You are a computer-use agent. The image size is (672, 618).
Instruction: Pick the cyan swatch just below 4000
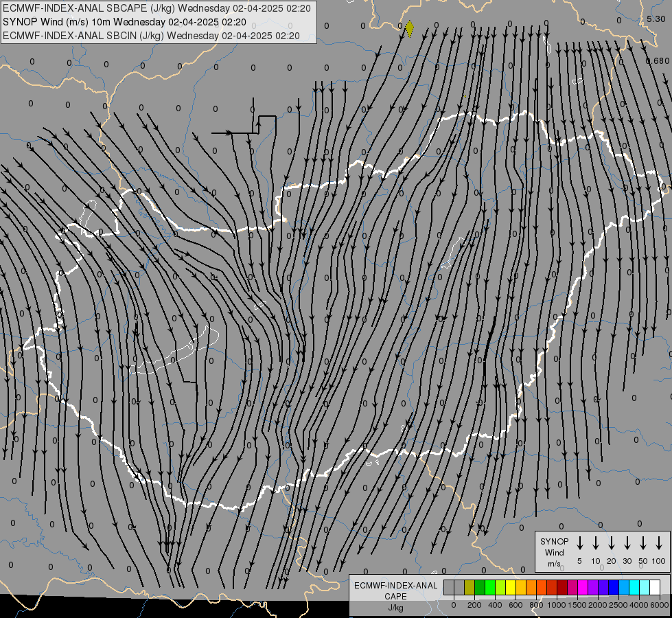634,587
